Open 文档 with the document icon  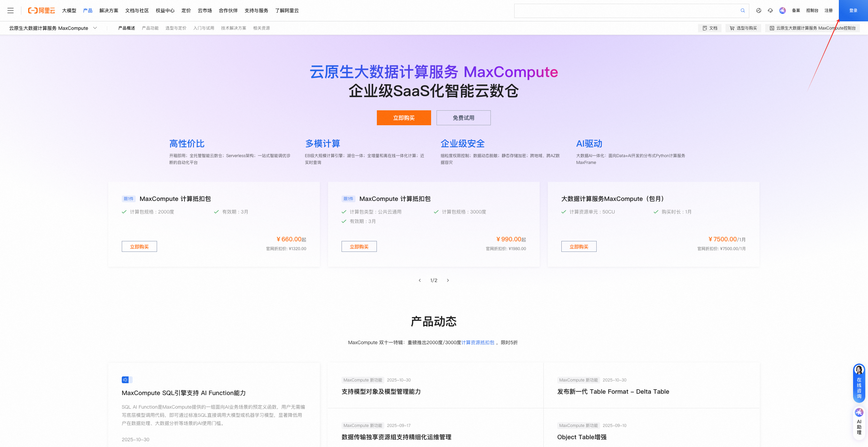pyautogui.click(x=710, y=28)
